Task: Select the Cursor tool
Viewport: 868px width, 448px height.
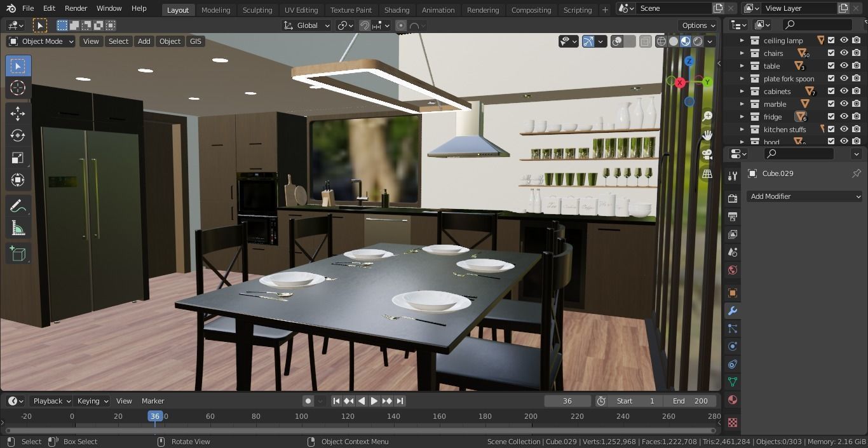Action: pos(18,88)
